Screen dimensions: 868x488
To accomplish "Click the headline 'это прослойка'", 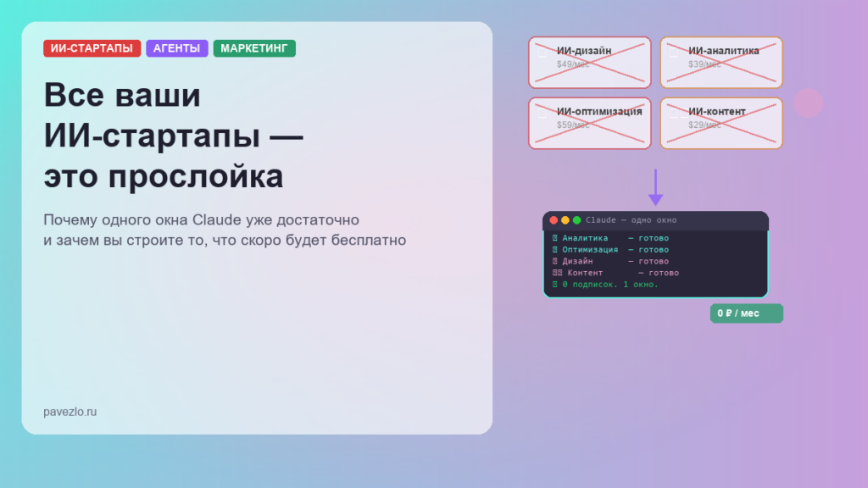I will click(x=164, y=176).
